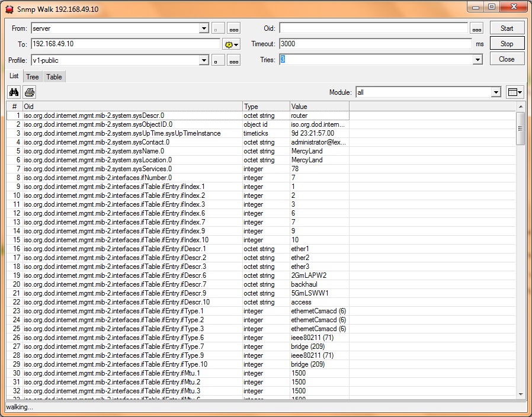The height and width of the screenshot is (417, 532).
Task: Open the ellipsis picker beside the From field
Action: click(233, 27)
